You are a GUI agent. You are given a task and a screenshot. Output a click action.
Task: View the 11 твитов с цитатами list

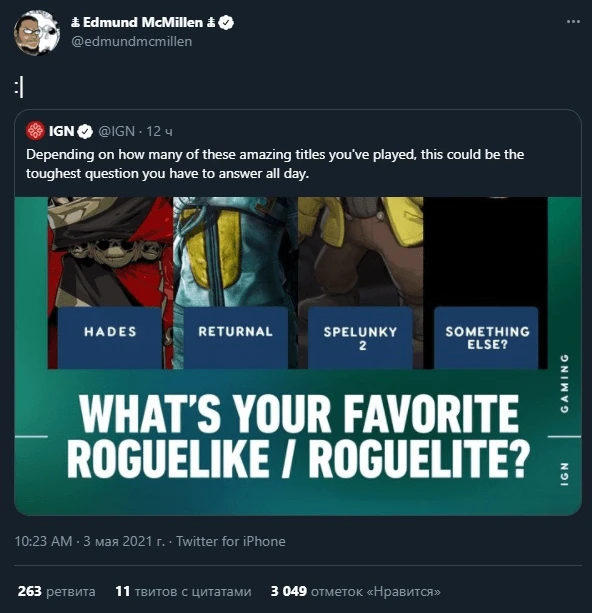(x=183, y=591)
